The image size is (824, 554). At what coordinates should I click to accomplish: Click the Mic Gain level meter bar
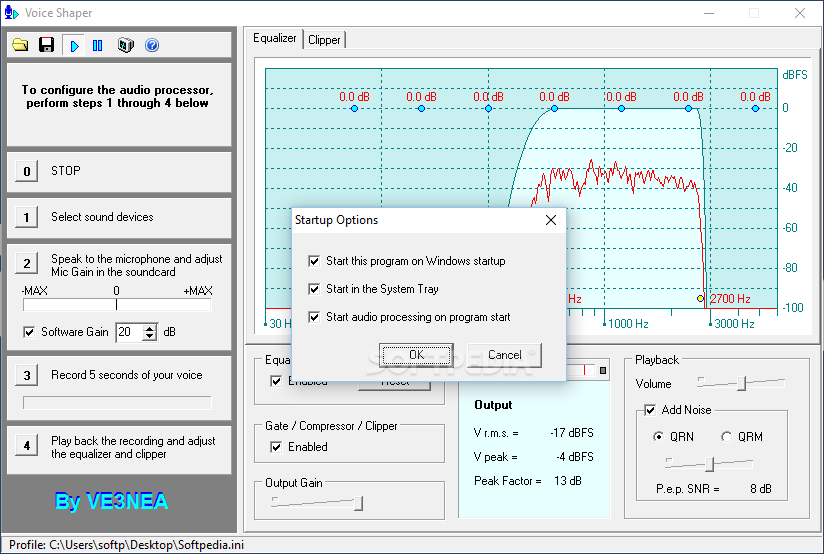[x=117, y=305]
